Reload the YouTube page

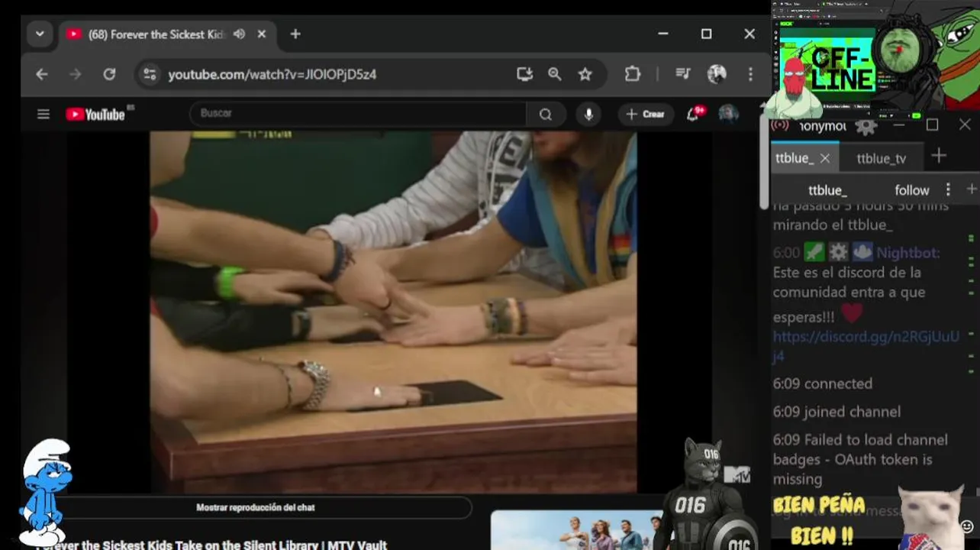pos(109,74)
